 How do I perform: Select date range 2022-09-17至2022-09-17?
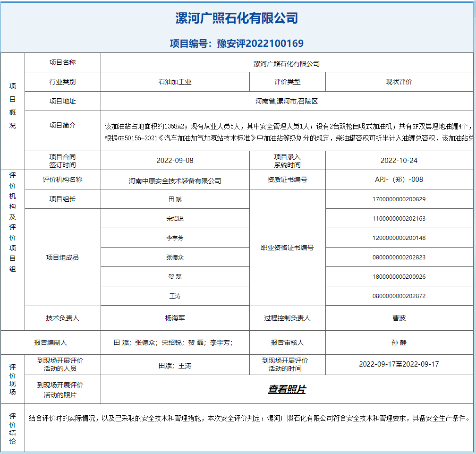coord(399,364)
